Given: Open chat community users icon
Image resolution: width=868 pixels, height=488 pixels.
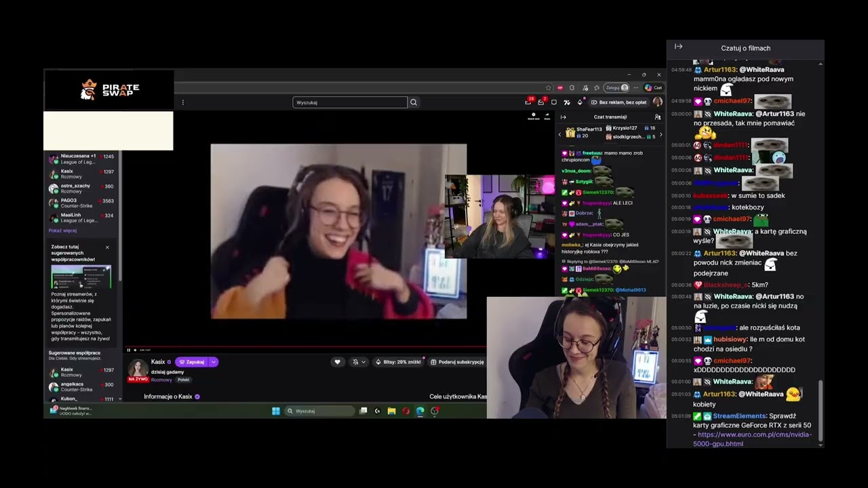Looking at the screenshot, I should pyautogui.click(x=658, y=117).
